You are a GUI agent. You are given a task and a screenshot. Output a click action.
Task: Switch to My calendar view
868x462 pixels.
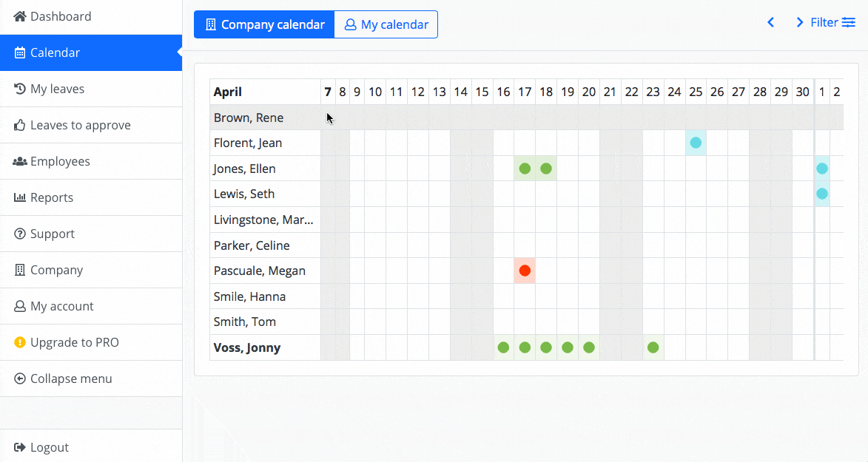point(386,24)
